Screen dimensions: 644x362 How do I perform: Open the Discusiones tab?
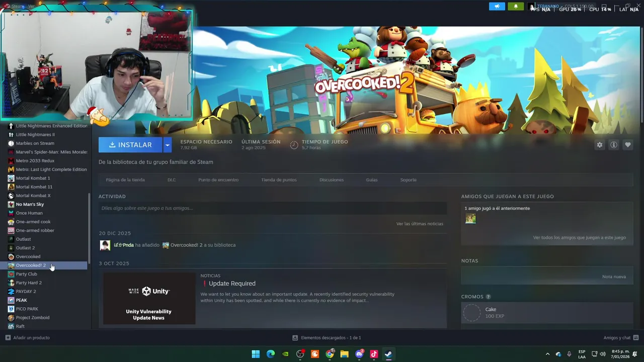(332, 180)
